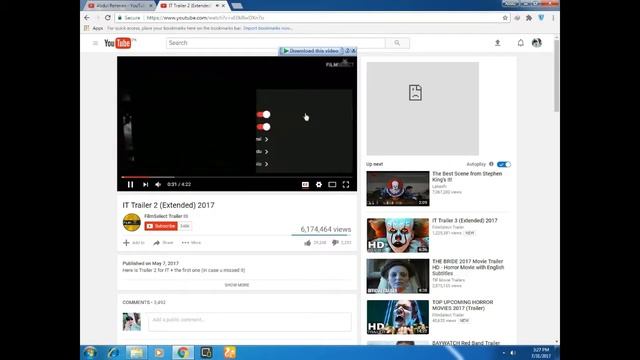The height and width of the screenshot is (360, 640).
Task: Open FilmSelect Trailer channel avatar
Action: click(131, 222)
